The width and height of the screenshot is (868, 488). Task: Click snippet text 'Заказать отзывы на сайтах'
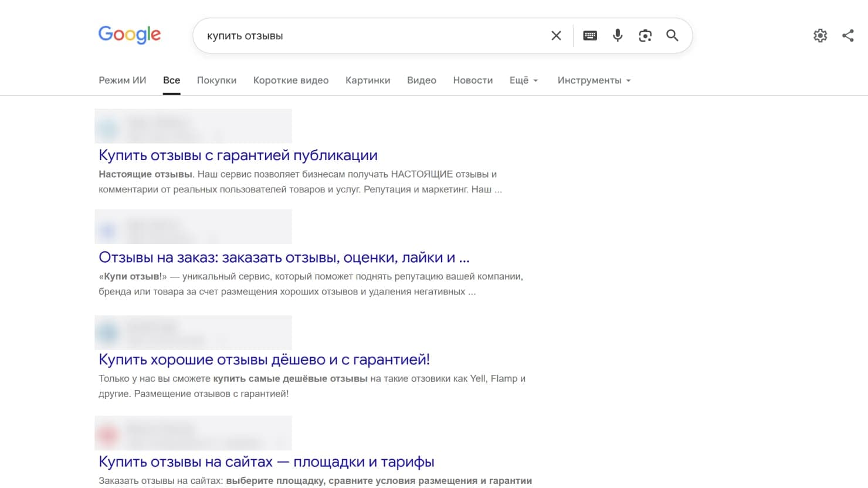316,481
